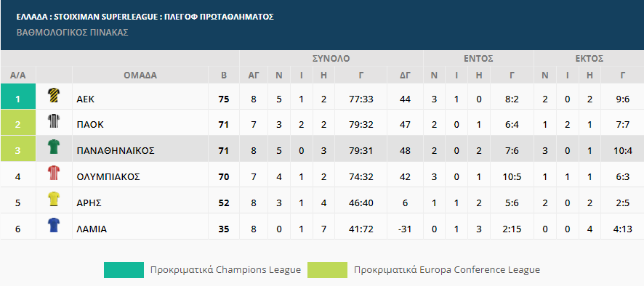Open the ΠΑΝΑΘΗΝΑΙΚΟΣ team name link
Image resolution: width=644 pixels, height=286 pixels.
(x=116, y=150)
